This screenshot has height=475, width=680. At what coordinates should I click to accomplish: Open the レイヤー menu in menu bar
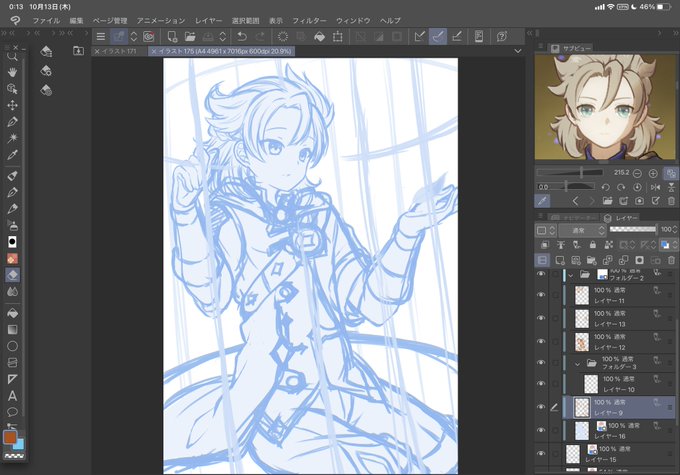(x=209, y=20)
